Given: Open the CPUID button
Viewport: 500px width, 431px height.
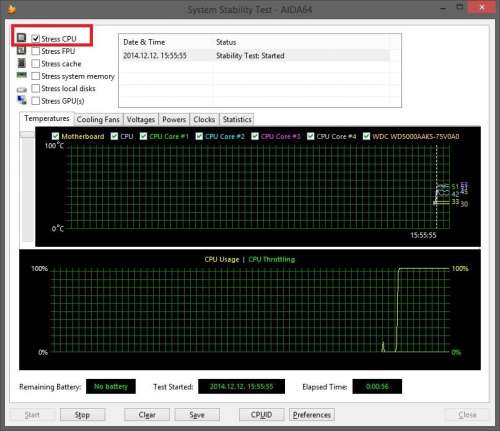Looking at the screenshot, I should [262, 415].
